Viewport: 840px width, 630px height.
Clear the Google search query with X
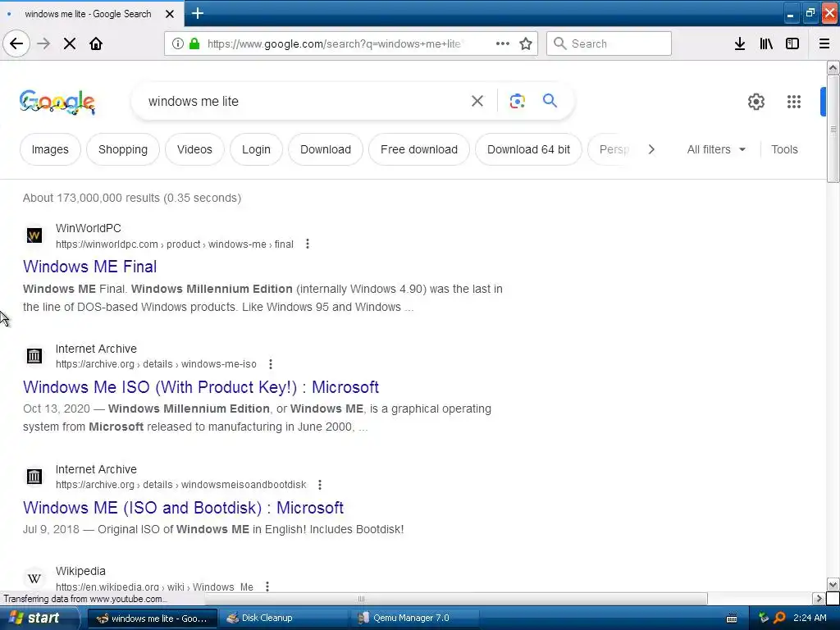[477, 101]
